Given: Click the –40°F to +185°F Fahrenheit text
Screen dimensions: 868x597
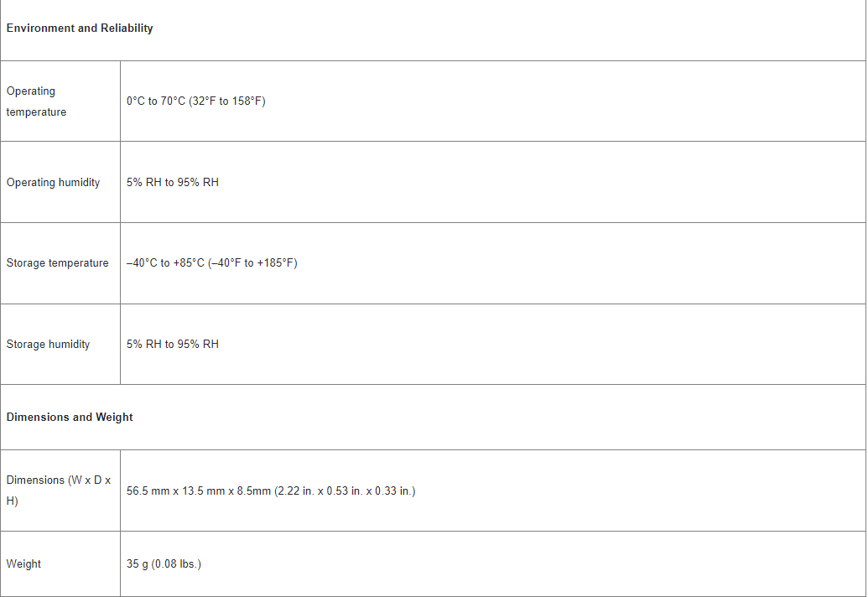Looking at the screenshot, I should pos(253,263).
